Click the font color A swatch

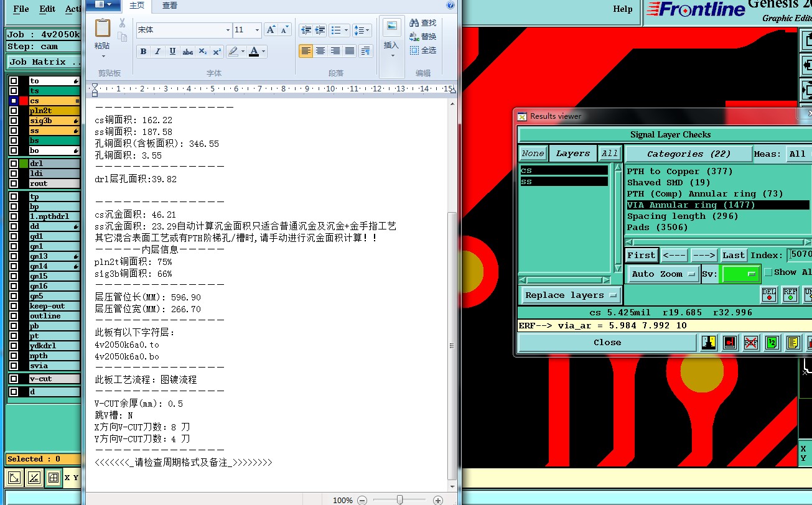(x=254, y=52)
